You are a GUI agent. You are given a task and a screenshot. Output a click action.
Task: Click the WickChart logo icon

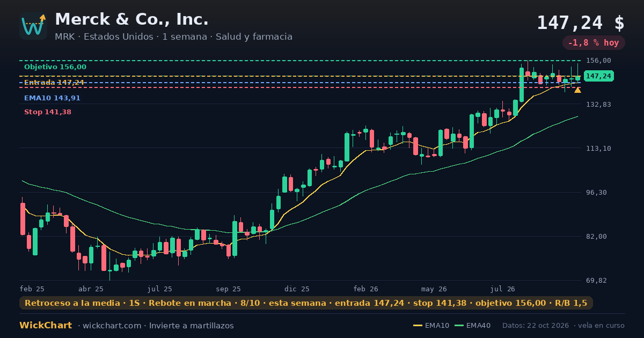point(33,26)
